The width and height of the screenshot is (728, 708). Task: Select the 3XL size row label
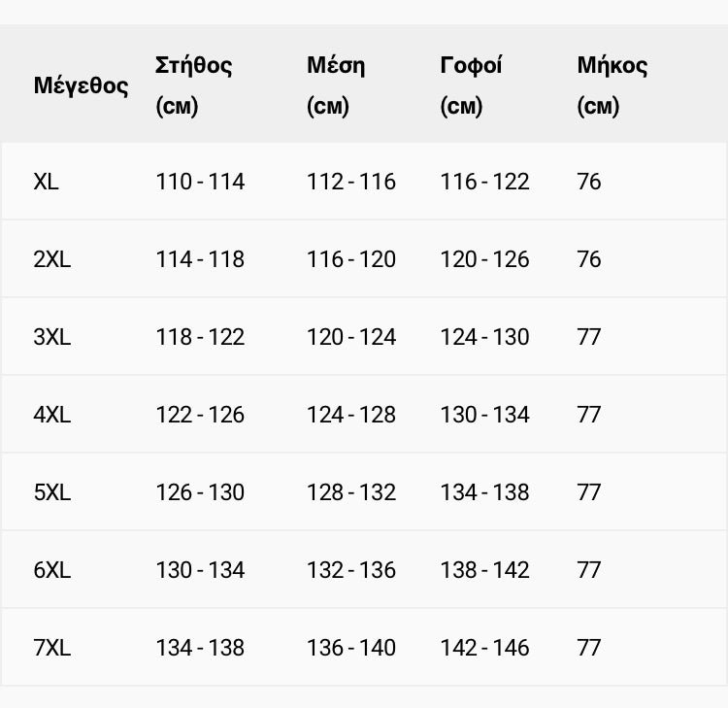52,337
